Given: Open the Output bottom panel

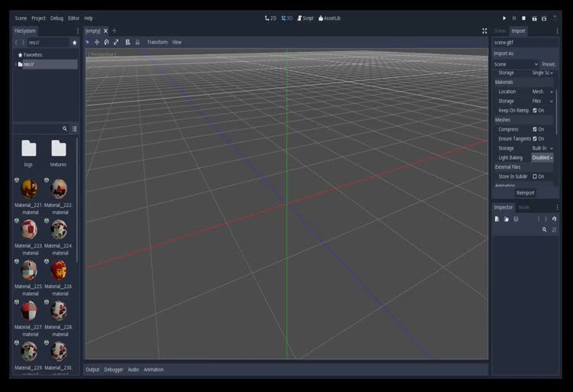Looking at the screenshot, I should coord(92,369).
